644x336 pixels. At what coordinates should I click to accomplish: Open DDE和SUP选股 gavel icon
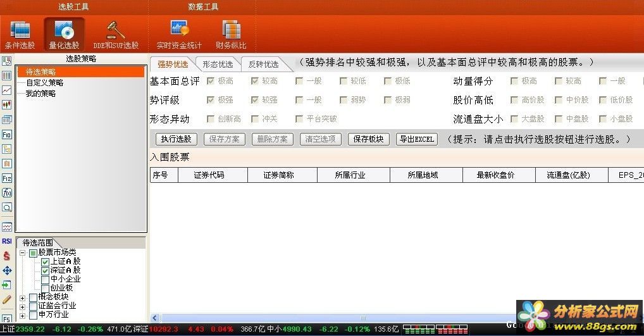click(116, 35)
